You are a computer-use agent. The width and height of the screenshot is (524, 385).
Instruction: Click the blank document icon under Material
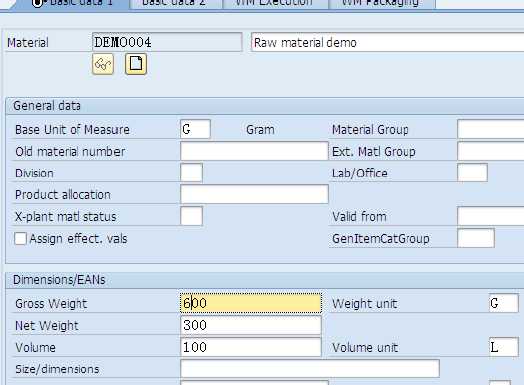coord(136,64)
